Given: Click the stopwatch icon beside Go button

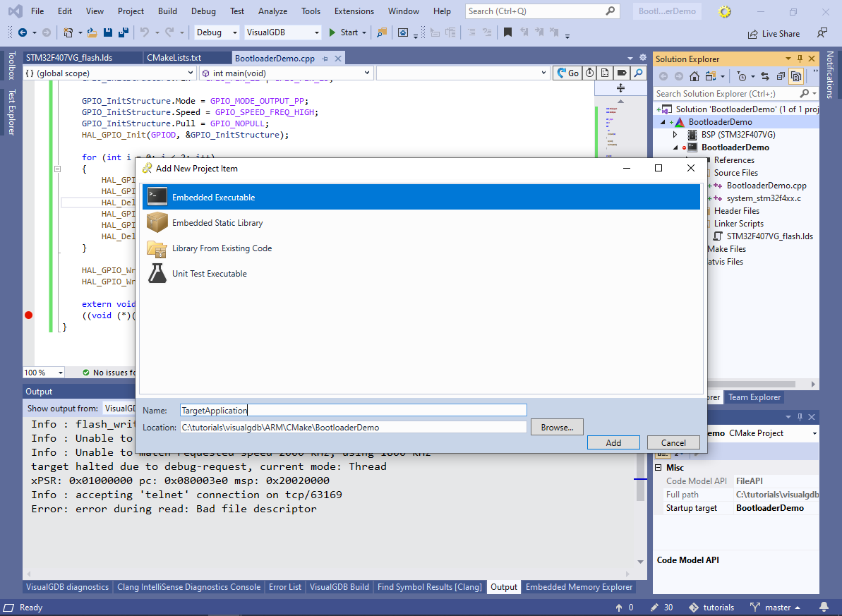Looking at the screenshot, I should pyautogui.click(x=589, y=73).
